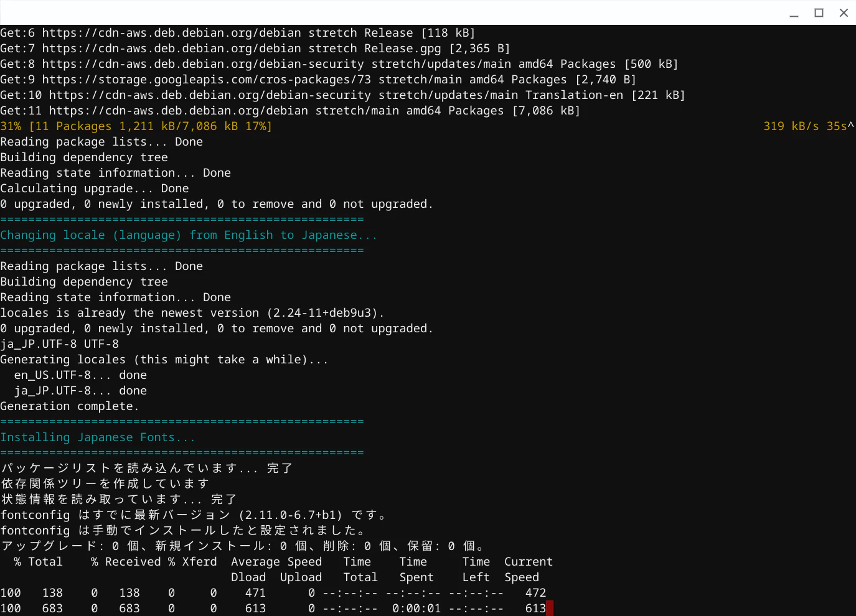Screen dimensions: 856x616
Task: Click "locales is already the newest version" line
Action: click(x=192, y=313)
